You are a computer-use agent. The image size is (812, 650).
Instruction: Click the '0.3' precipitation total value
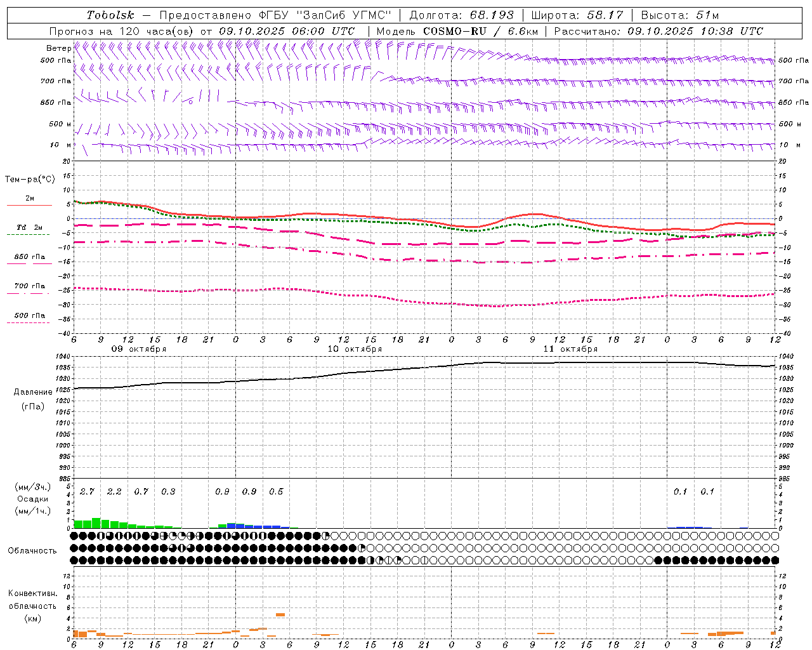tap(168, 492)
